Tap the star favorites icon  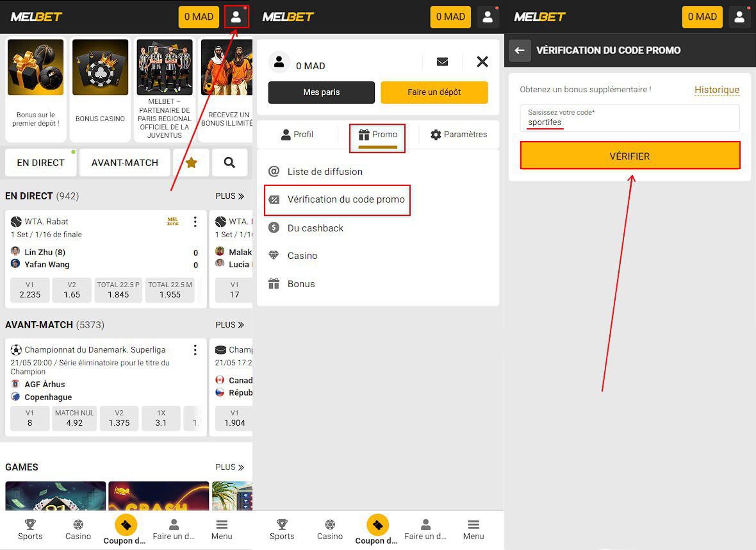pos(191,163)
